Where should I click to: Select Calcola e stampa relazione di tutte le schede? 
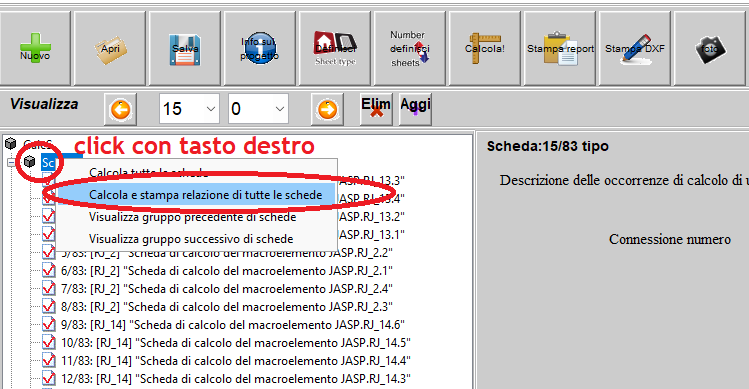pyautogui.click(x=205, y=195)
